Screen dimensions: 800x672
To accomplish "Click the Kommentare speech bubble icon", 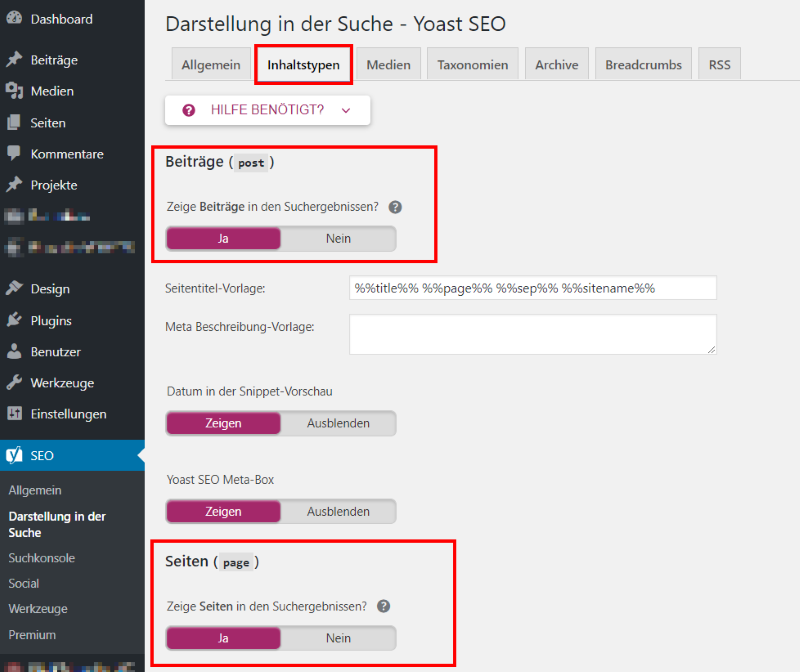I will click(14, 154).
